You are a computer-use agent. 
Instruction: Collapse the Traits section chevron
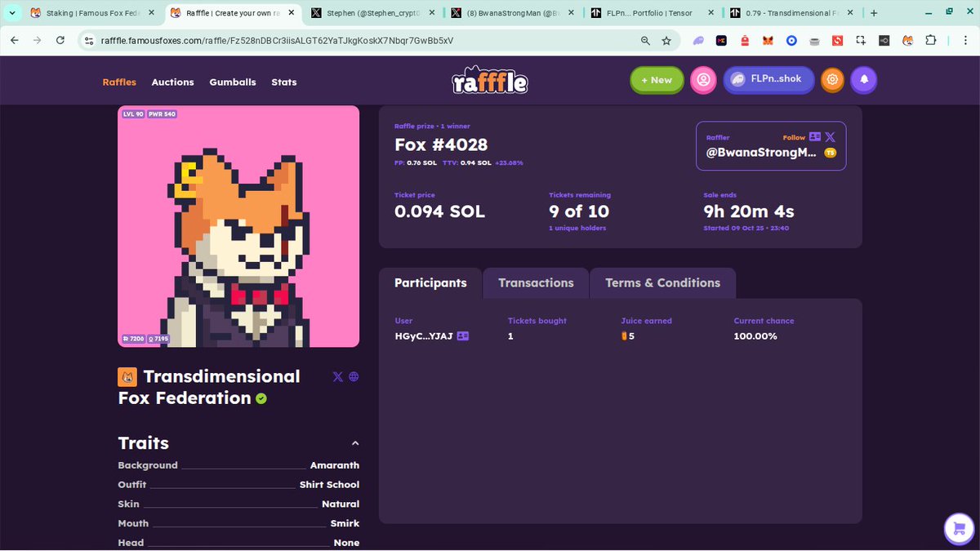355,443
